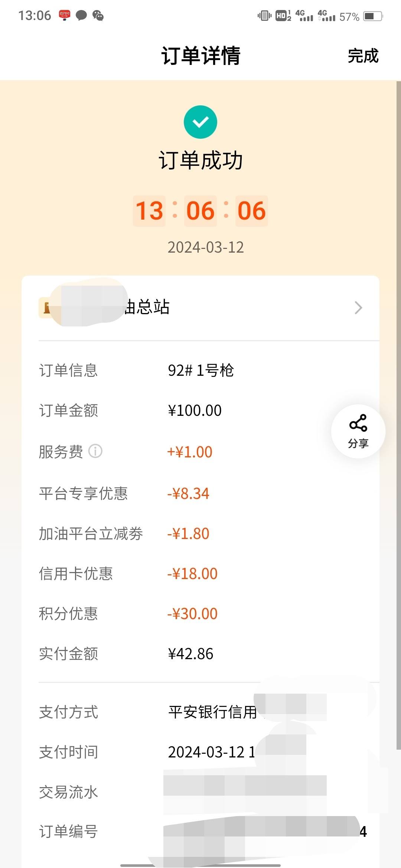This screenshot has width=401, height=868.
Task: Tap the 积分优惠 -¥30.00 row
Action: tap(200, 614)
